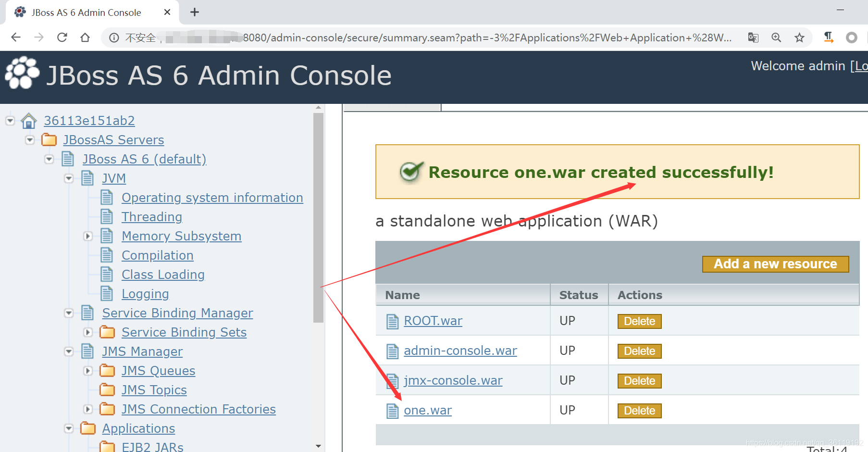
Task: Open the JMS Topics link
Action: tap(154, 390)
